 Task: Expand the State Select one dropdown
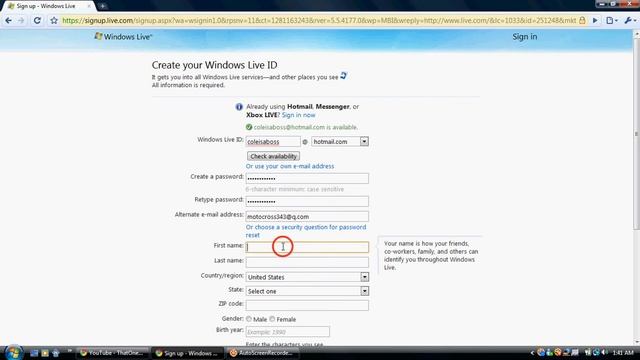click(307, 291)
